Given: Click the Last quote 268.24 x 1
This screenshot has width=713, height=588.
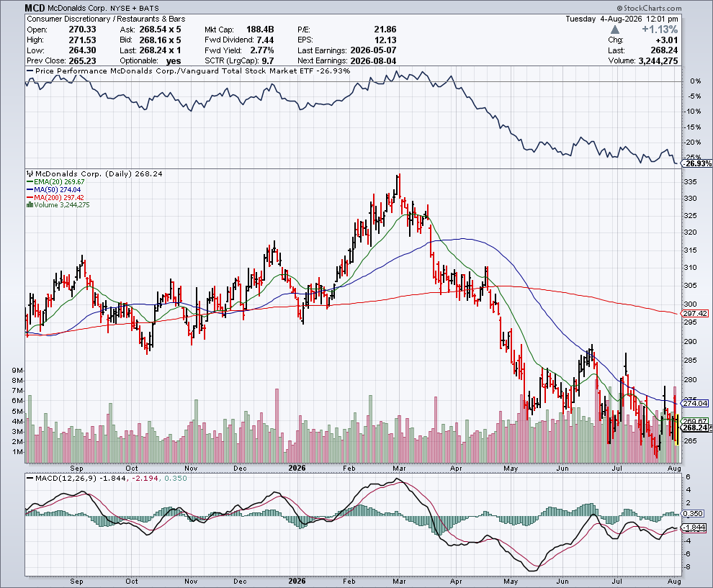Looking at the screenshot, I should tap(160, 50).
